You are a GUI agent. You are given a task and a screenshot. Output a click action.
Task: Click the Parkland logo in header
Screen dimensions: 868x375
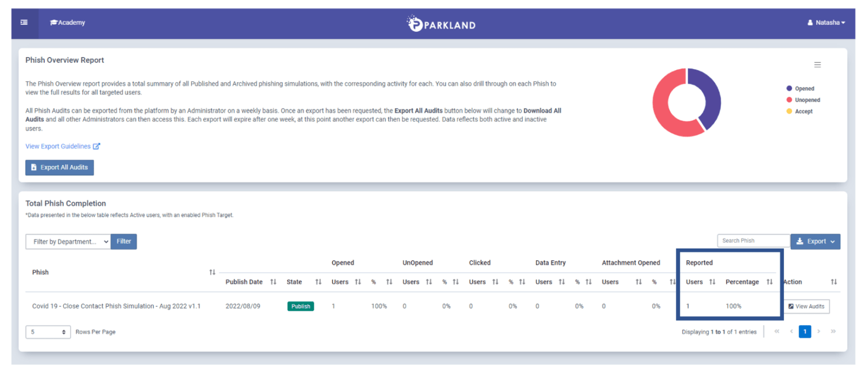coord(441,24)
